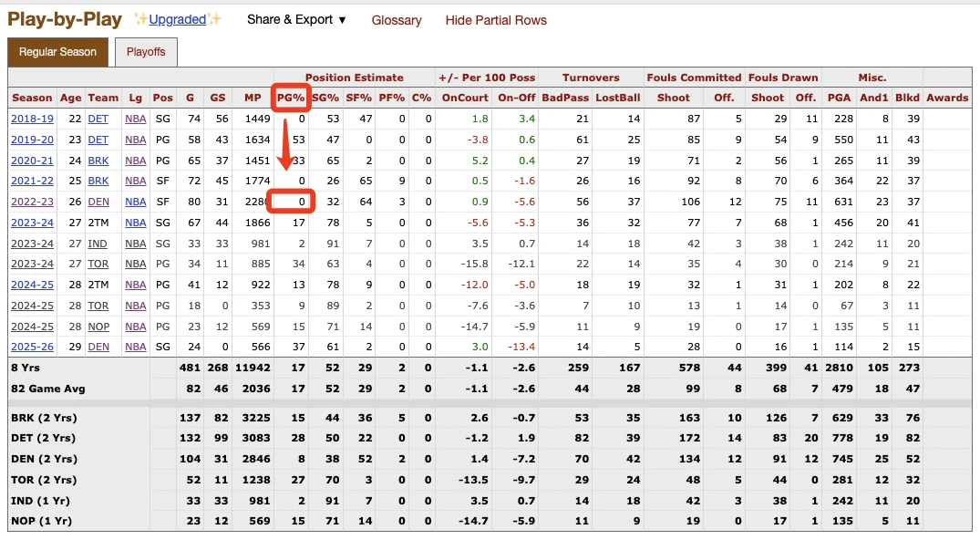Open the Share & Export dropdown
Image resolution: width=980 pixels, height=540 pixels.
(296, 20)
